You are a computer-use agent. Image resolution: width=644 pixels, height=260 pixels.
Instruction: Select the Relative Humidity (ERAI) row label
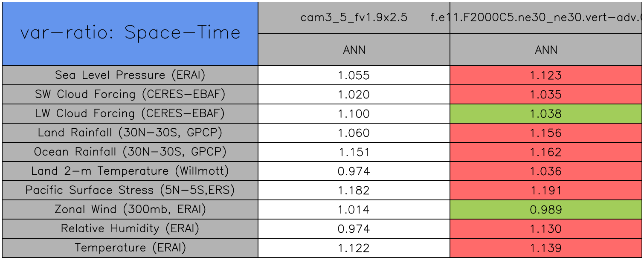[130, 229]
